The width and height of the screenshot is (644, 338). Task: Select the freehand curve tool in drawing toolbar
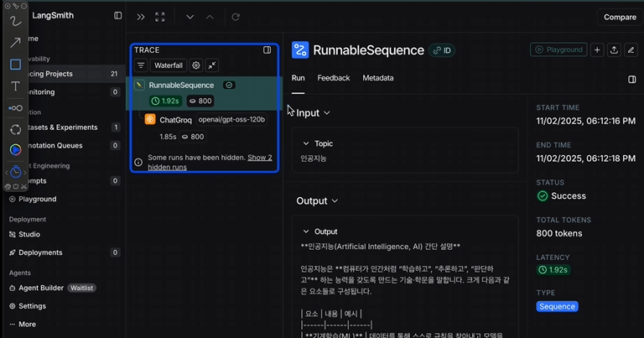tap(15, 21)
